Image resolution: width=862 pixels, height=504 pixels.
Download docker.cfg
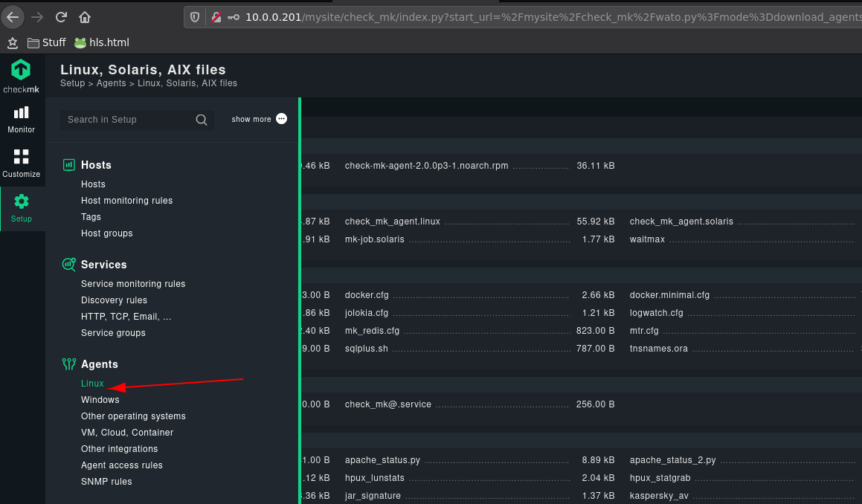click(x=367, y=295)
